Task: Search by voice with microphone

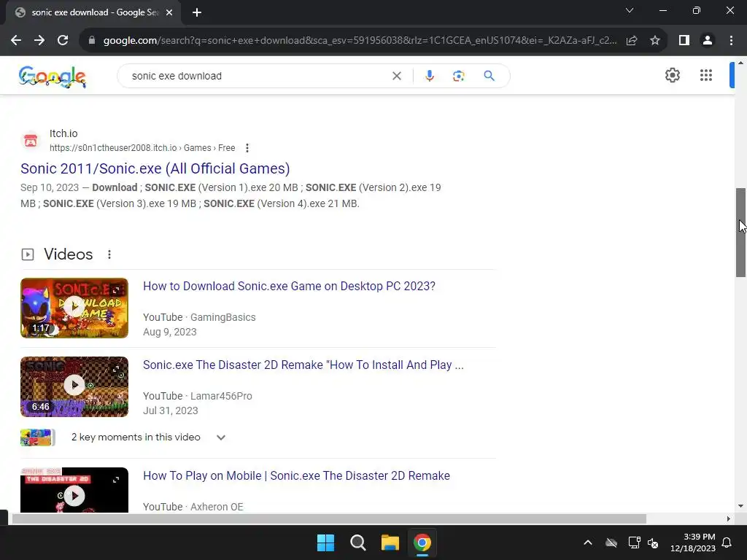Action: pyautogui.click(x=429, y=76)
